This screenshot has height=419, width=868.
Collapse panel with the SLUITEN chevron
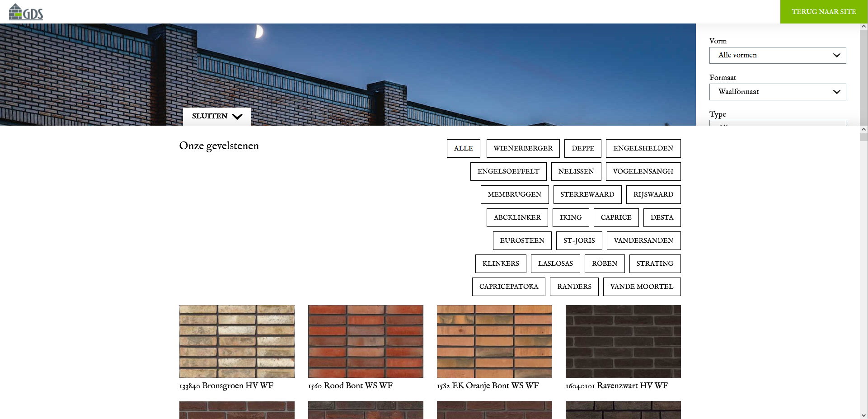[217, 116]
